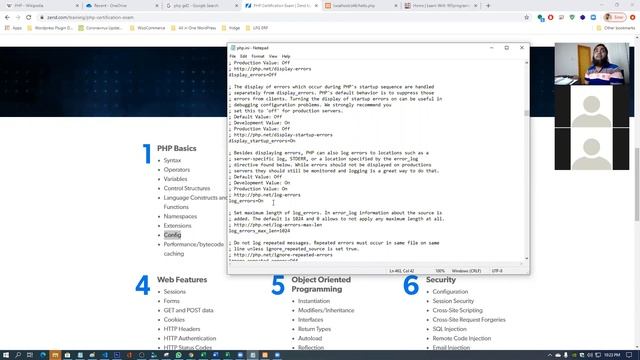Image resolution: width=640 pixels, height=360 pixels.
Task: Click the UTF-8 encoding in Notepad status bar
Action: click(497, 271)
